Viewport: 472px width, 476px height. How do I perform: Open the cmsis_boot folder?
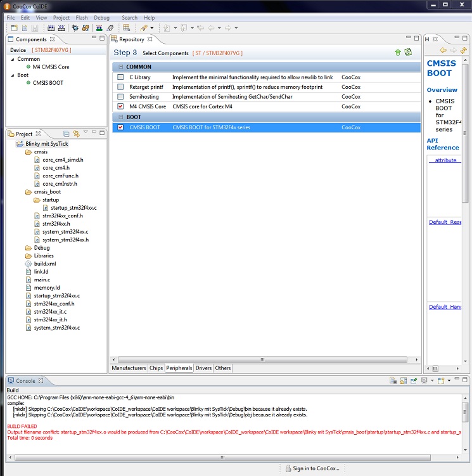48,192
